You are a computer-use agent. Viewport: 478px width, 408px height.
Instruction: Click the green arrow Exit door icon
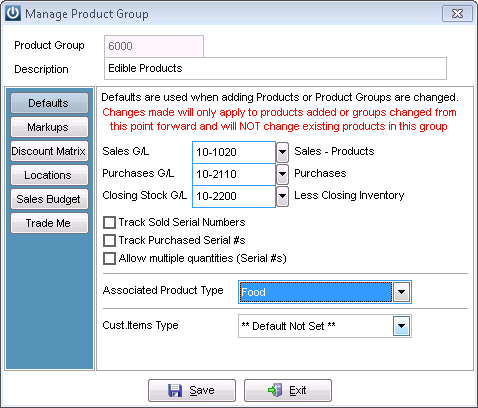275,390
